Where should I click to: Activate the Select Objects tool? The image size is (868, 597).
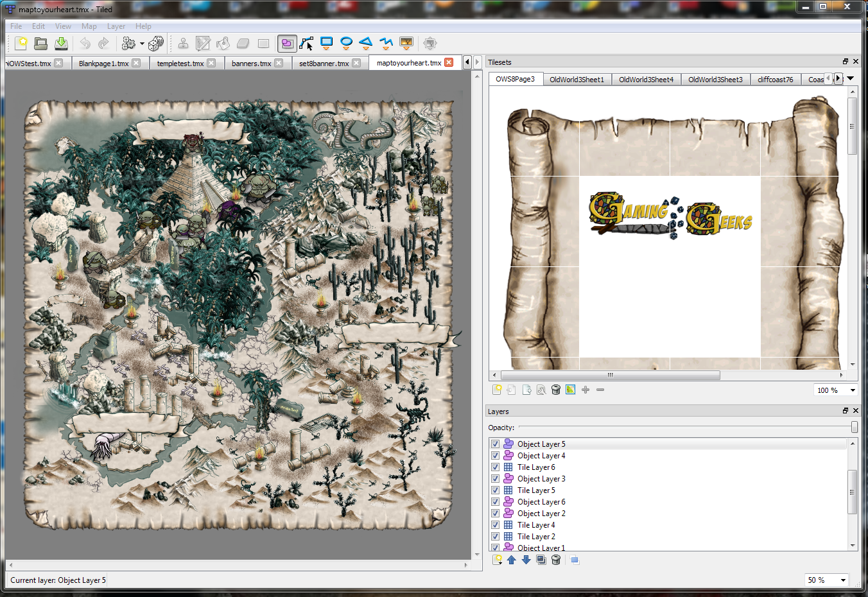point(287,43)
